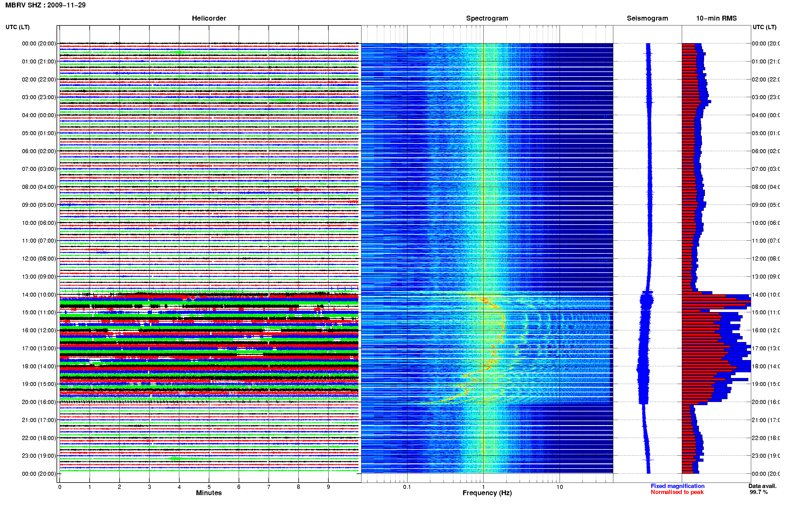The image size is (812, 508).
Task: Click the left time label '08:00 (04:00)'
Action: 39,187
